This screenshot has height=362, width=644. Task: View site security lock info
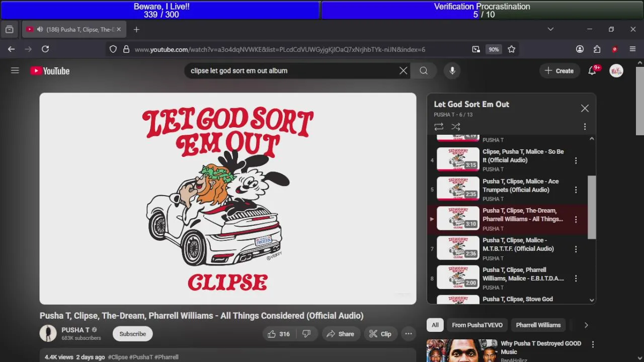pos(126,49)
